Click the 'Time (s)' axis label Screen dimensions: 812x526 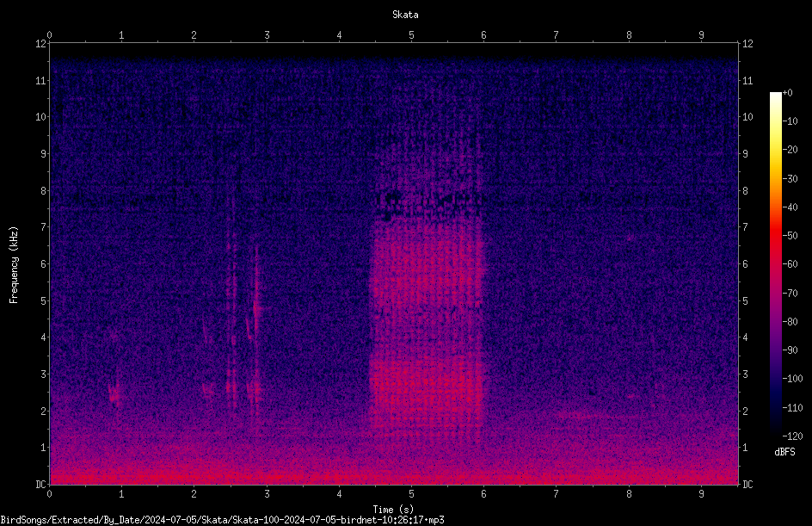click(393, 510)
